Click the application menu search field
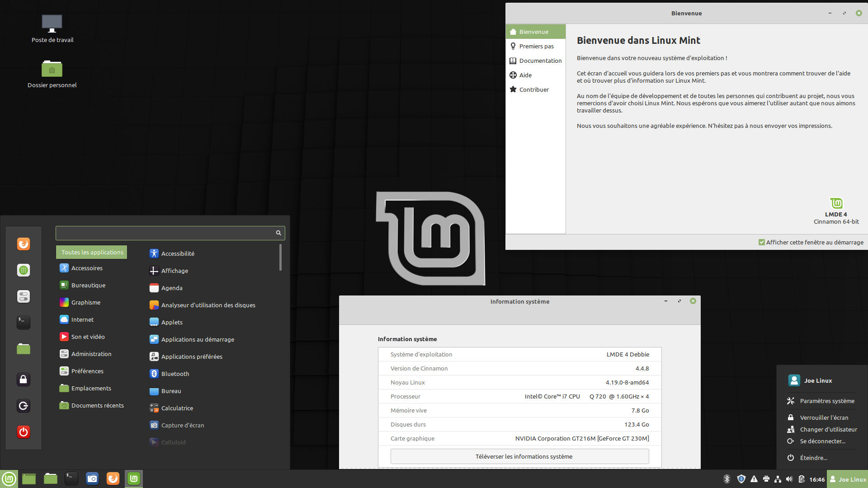 pyautogui.click(x=170, y=233)
